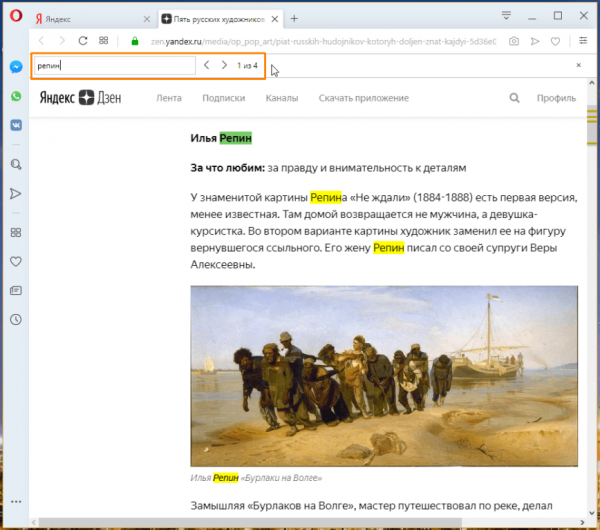Take a snapshot with camera icon
Viewport: 600px width, 530px height.
(514, 41)
